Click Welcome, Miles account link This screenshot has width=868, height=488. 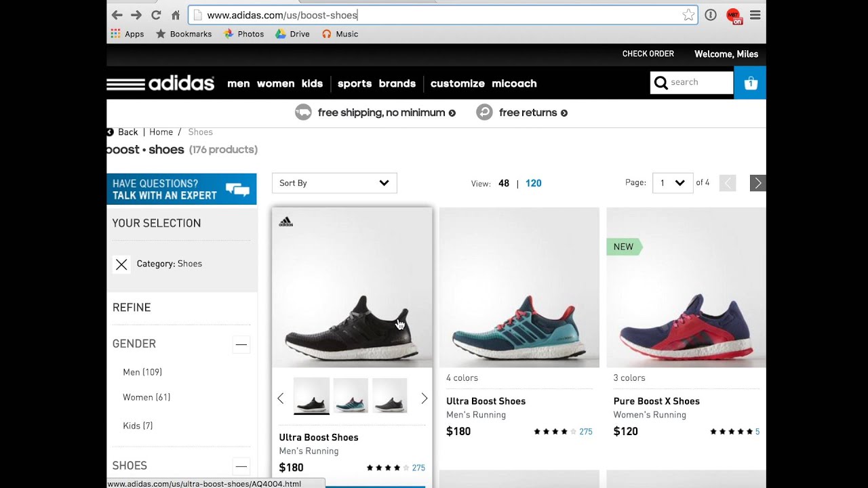[x=726, y=54]
